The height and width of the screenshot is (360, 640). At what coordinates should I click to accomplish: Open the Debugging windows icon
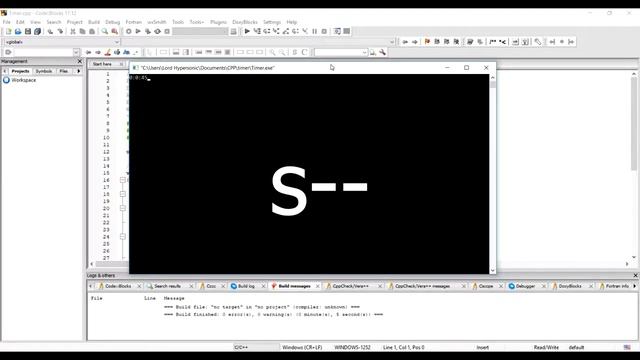[x=337, y=31]
